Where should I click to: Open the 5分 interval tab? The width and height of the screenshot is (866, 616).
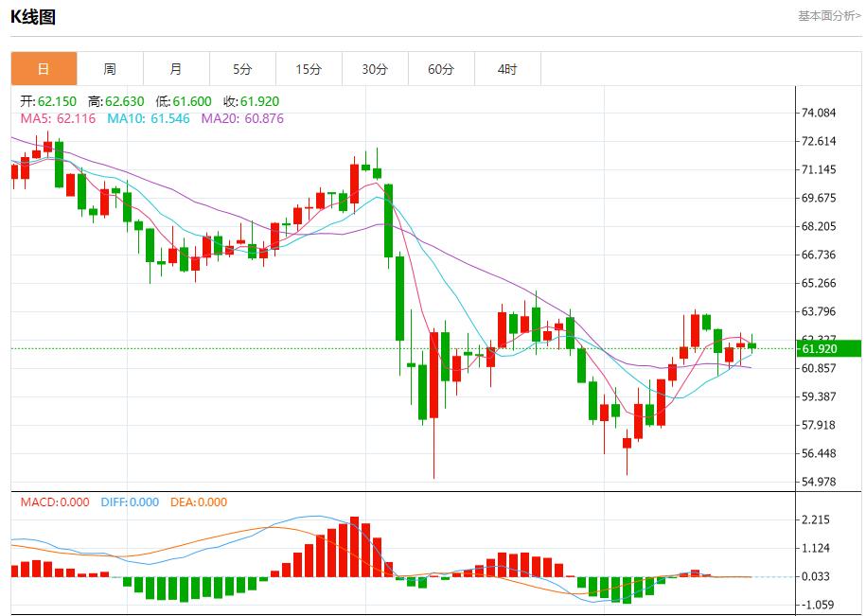point(242,69)
